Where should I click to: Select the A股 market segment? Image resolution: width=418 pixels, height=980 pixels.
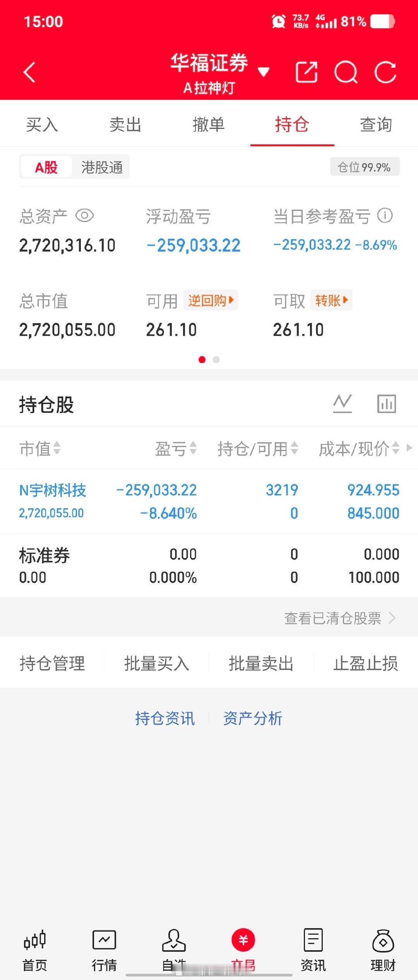tap(46, 167)
